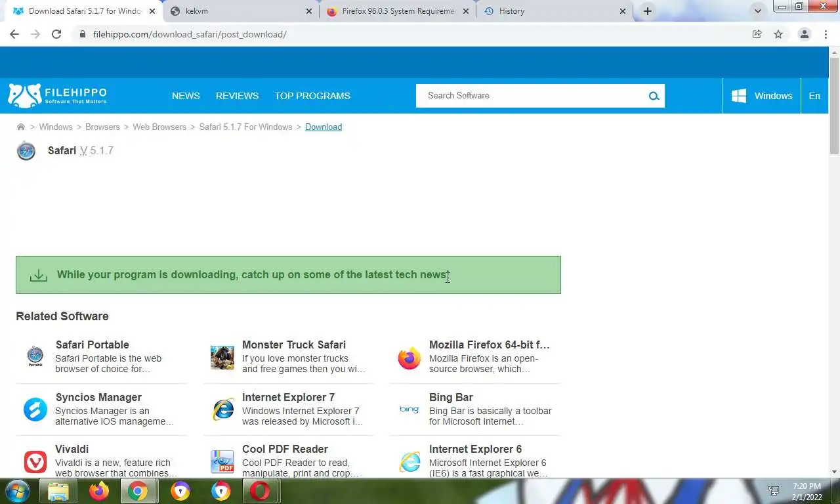This screenshot has width=840, height=504.
Task: Open NEWS in the site menu
Action: (x=186, y=96)
